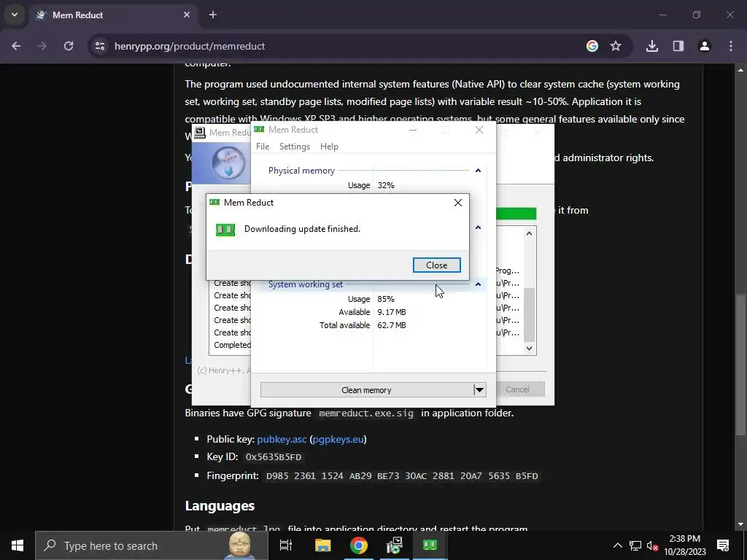Click the Physical memory Usage 32% value
Viewport: 747px width, 560px height.
[386, 185]
